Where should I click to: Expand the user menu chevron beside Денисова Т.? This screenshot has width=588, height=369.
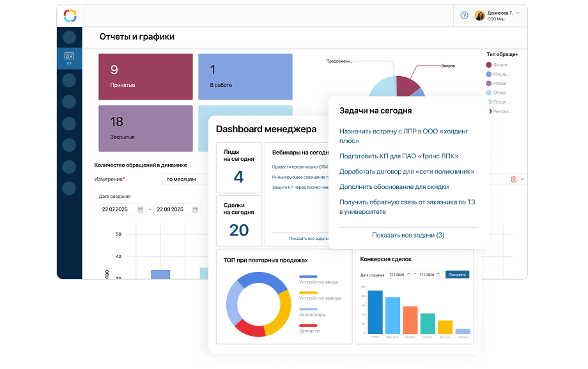click(518, 13)
